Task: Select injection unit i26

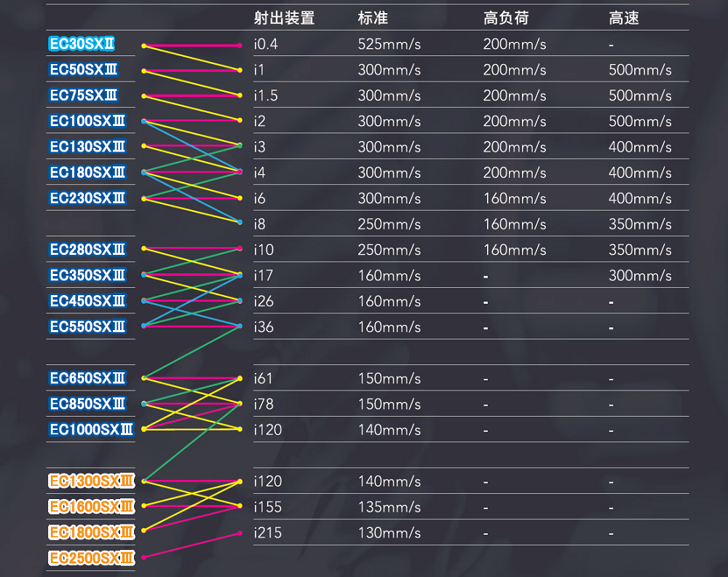Action: pos(264,301)
